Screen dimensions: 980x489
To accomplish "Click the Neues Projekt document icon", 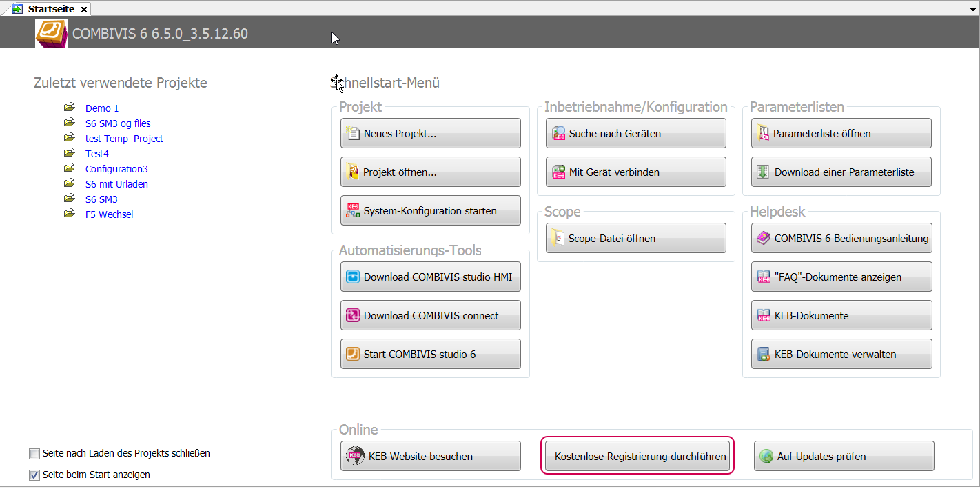I will click(353, 134).
